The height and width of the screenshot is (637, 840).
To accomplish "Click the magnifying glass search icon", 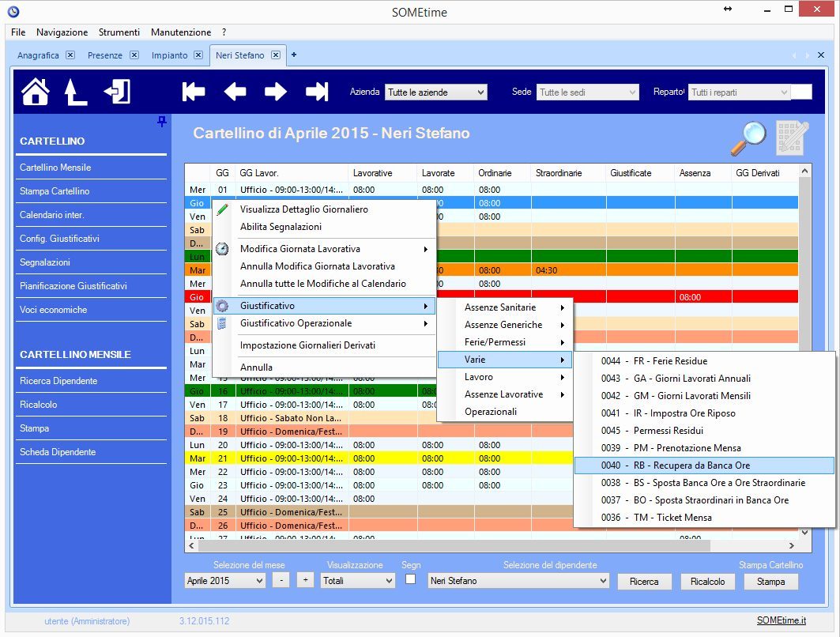I will click(748, 138).
